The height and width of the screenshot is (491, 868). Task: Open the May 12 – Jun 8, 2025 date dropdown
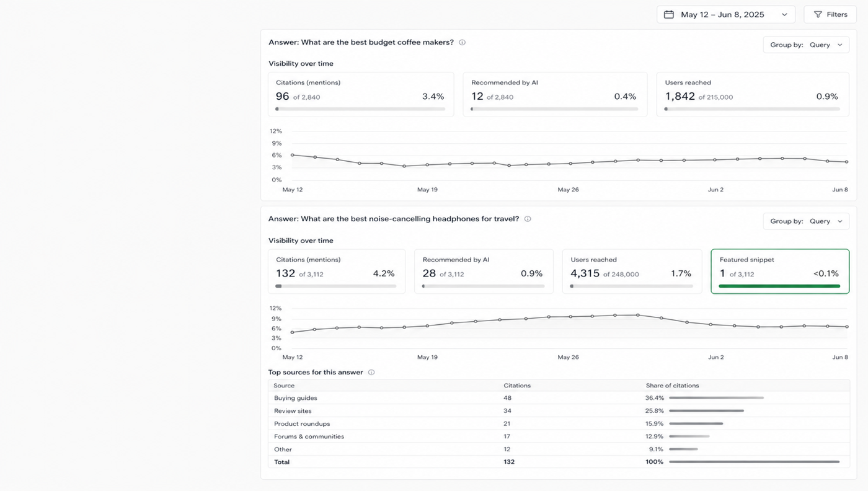click(x=726, y=14)
